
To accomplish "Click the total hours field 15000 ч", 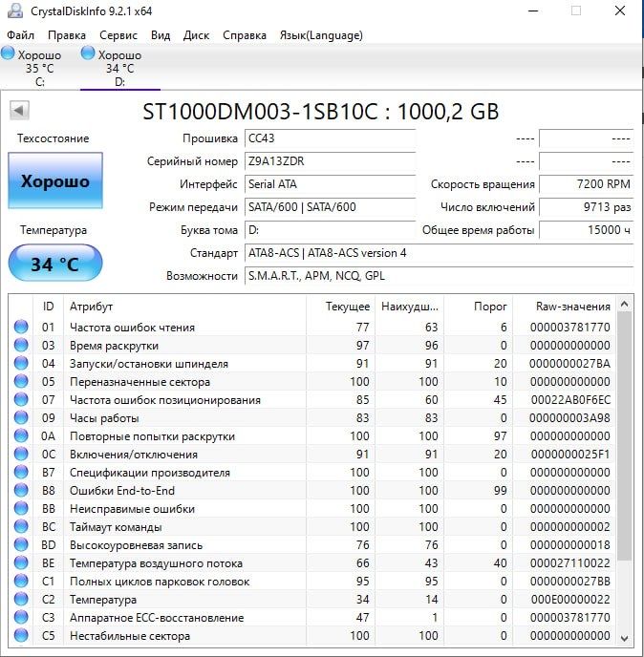I will coord(586,229).
